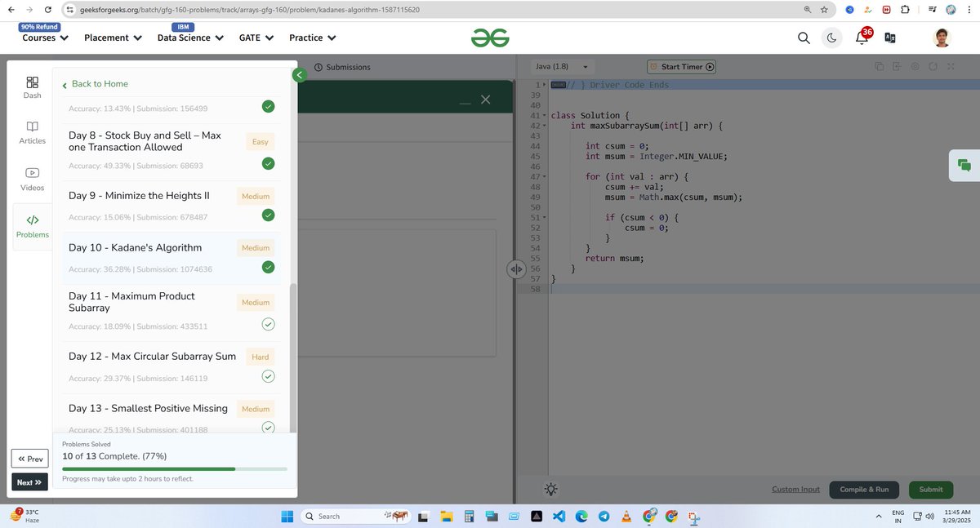Screen dimensions: 980x528
Task: Fold the class Solution code block
Action: pyautogui.click(x=544, y=116)
